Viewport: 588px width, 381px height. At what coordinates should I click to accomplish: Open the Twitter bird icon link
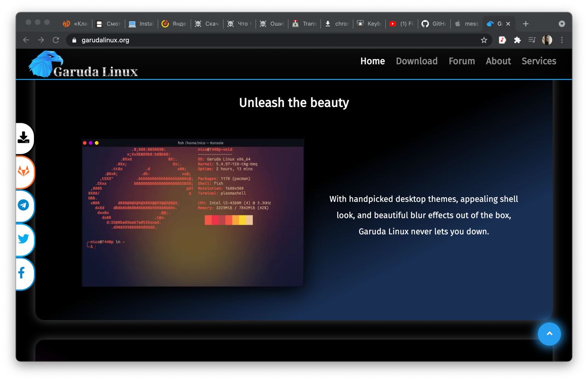[23, 239]
